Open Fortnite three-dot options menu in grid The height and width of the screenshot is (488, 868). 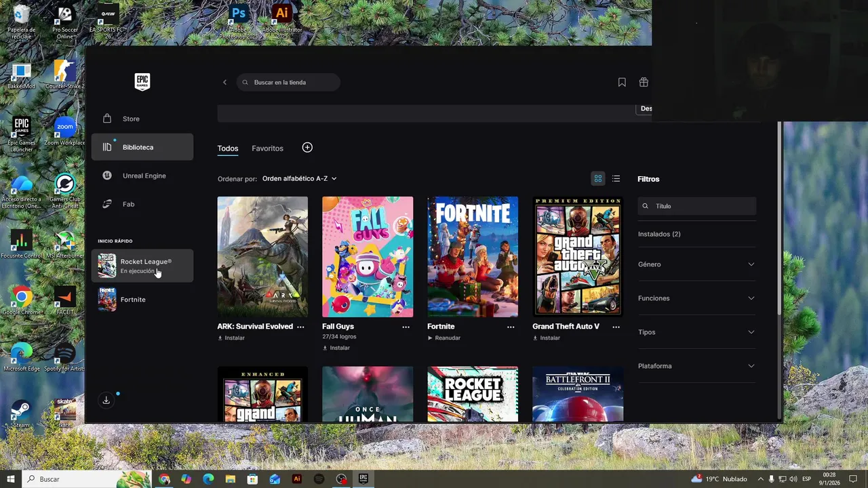click(511, 327)
